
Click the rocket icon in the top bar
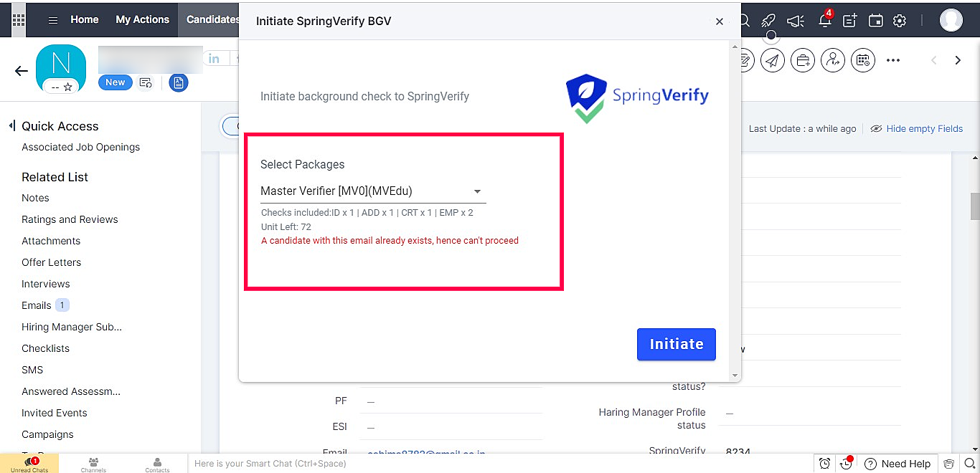(x=768, y=20)
